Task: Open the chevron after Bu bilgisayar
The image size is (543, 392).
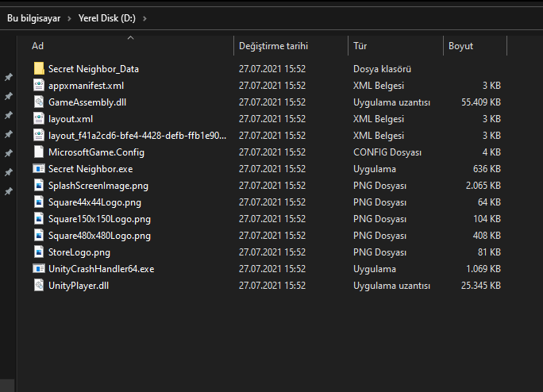Action: click(x=71, y=17)
